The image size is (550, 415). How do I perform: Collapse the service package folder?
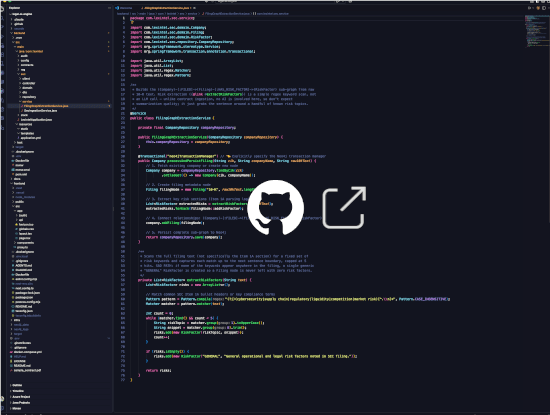(x=27, y=101)
